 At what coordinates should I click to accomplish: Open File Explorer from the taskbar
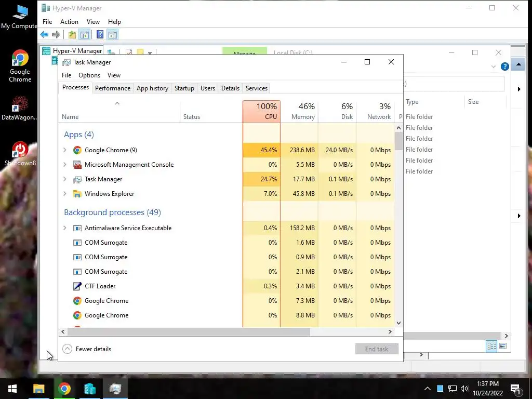pos(38,389)
